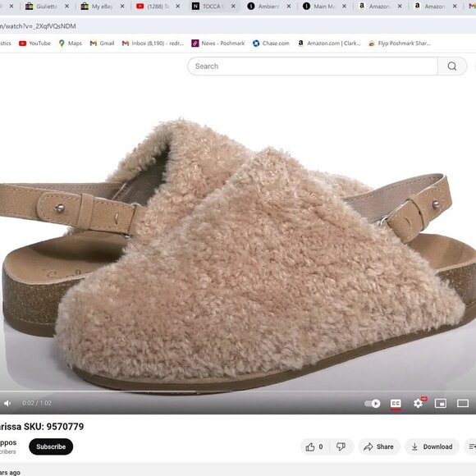Download the video
476x476 pixels.
(x=432, y=446)
